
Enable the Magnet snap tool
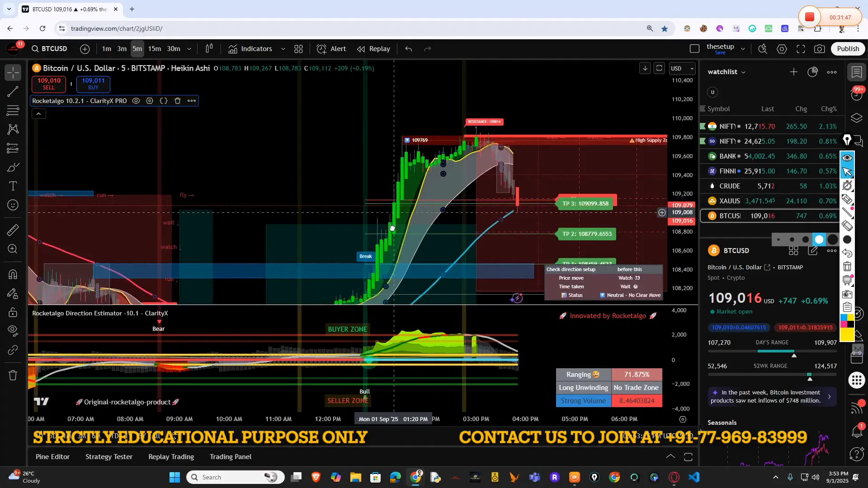coord(13,274)
